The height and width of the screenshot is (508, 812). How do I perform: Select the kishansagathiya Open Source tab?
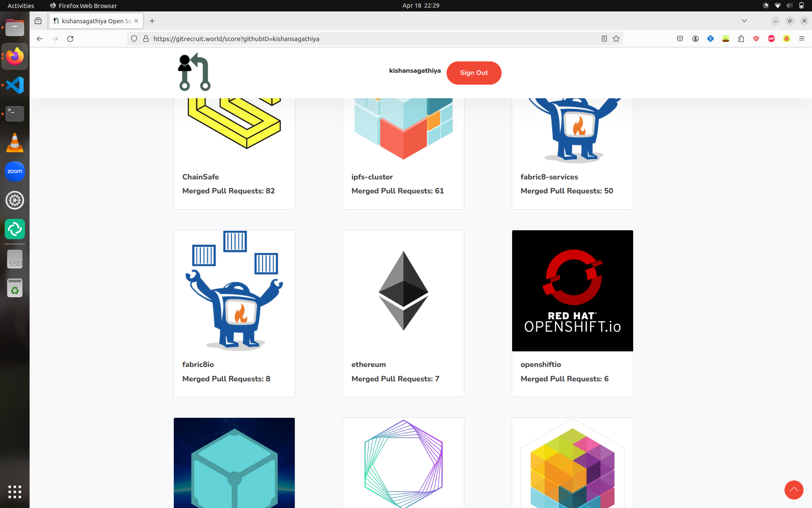(96, 21)
